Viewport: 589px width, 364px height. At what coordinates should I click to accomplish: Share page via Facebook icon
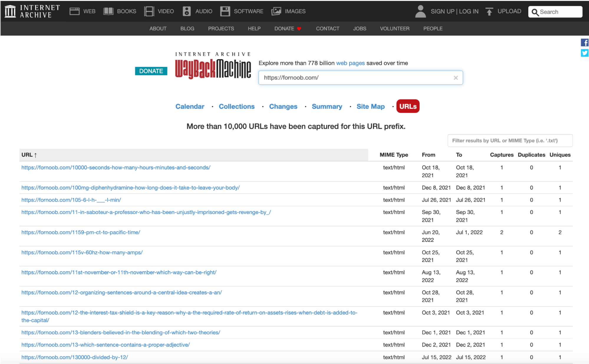click(585, 42)
